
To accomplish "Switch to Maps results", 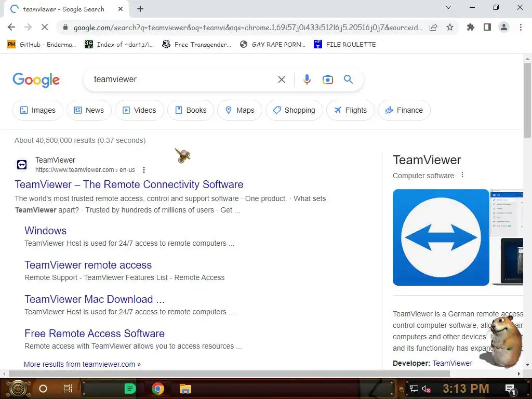I will (240, 110).
